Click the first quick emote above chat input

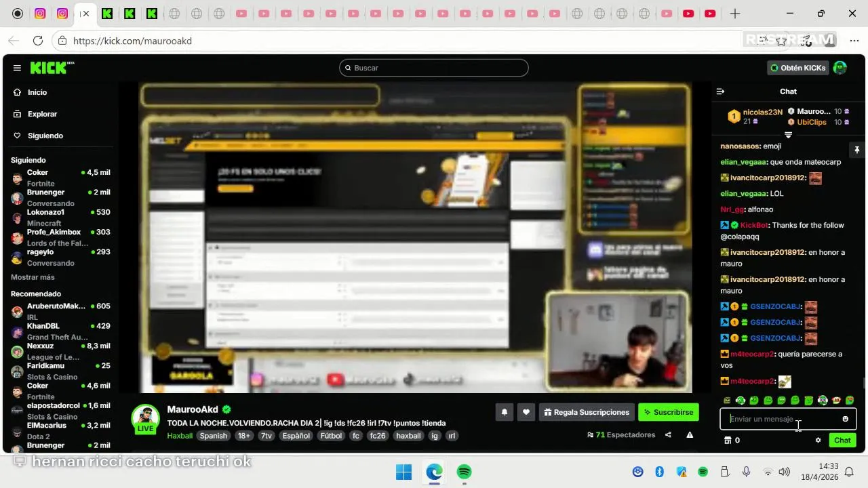(x=727, y=401)
